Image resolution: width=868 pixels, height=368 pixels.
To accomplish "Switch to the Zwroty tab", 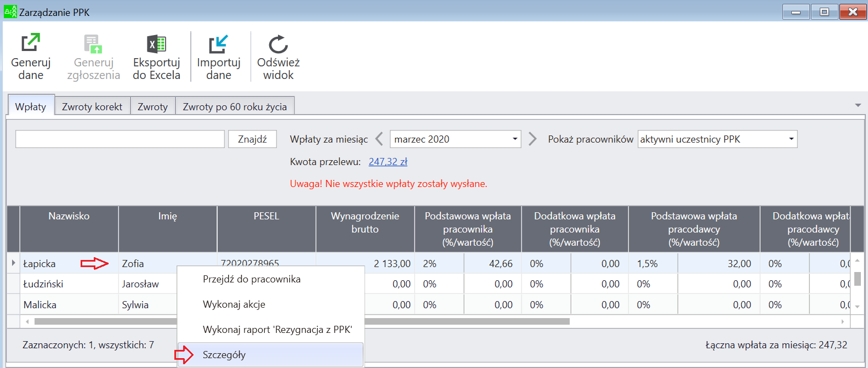I will 152,106.
